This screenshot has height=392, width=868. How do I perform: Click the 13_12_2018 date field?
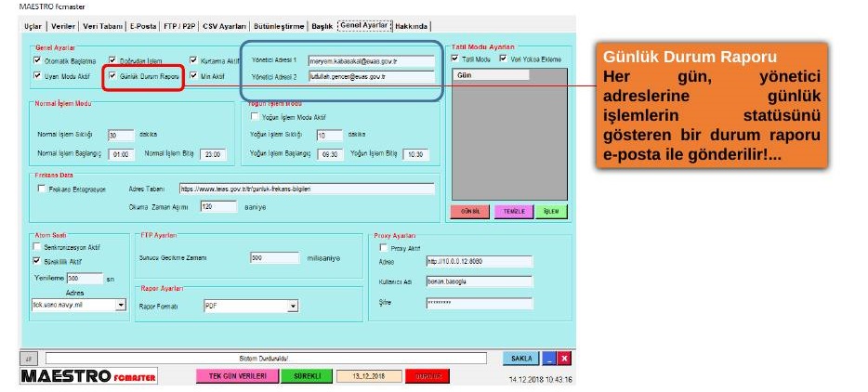pyautogui.click(x=369, y=376)
